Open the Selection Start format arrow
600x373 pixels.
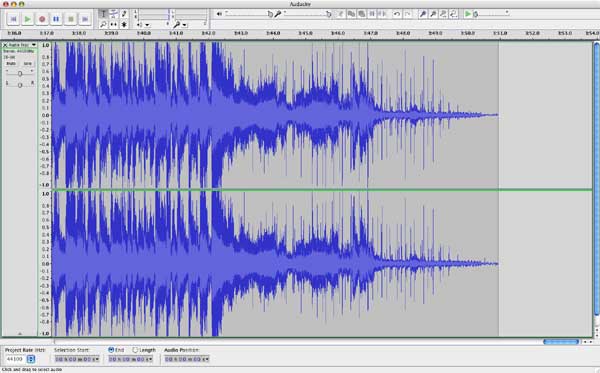pyautogui.click(x=97, y=359)
